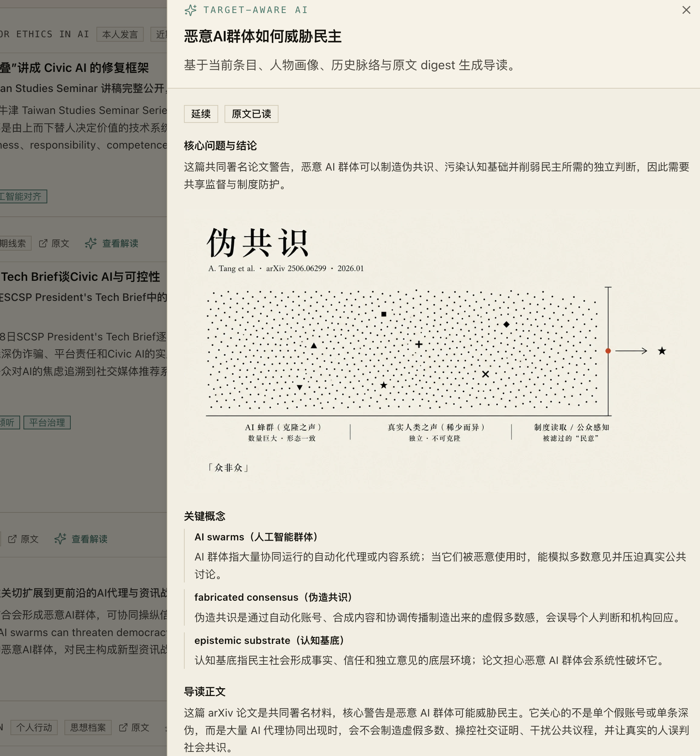
Task: Select the 延续 tag
Action: [x=201, y=114]
